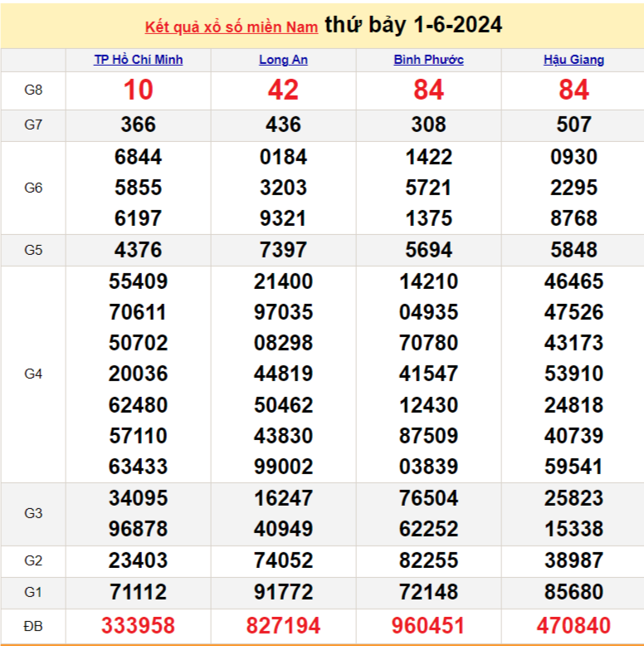Select G7 number 308

coord(429,125)
